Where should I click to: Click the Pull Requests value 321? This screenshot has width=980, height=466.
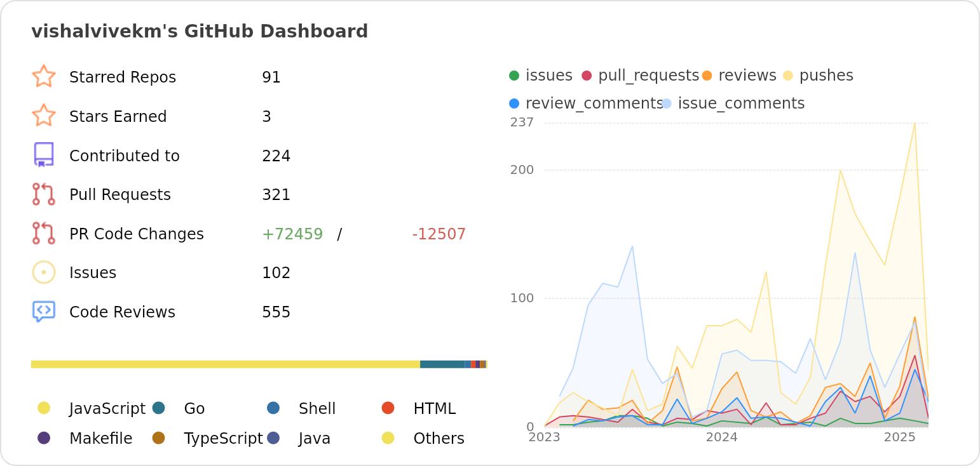click(x=276, y=195)
